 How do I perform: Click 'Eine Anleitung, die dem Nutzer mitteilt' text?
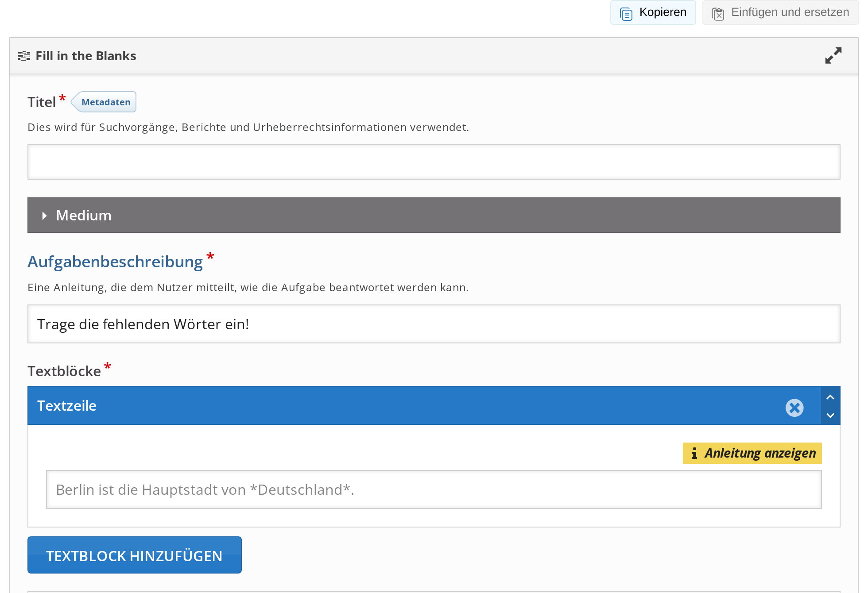(x=248, y=288)
